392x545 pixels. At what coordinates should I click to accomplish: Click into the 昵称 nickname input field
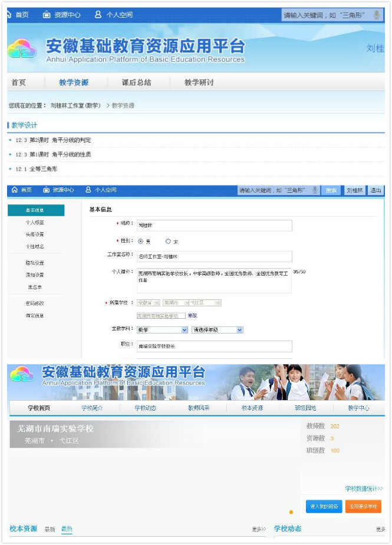click(x=214, y=226)
